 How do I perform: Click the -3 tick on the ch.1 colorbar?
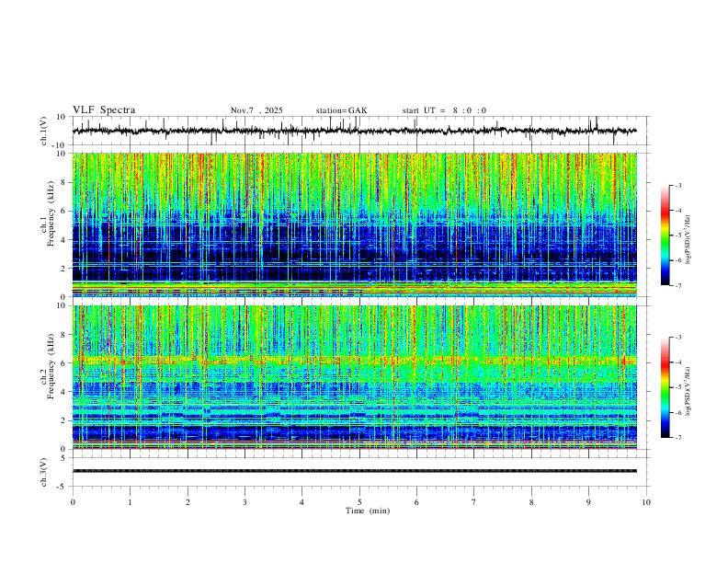pos(678,185)
